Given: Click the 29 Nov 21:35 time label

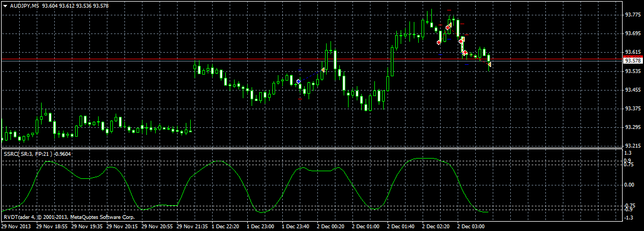Looking at the screenshot, I should click(x=191, y=227).
